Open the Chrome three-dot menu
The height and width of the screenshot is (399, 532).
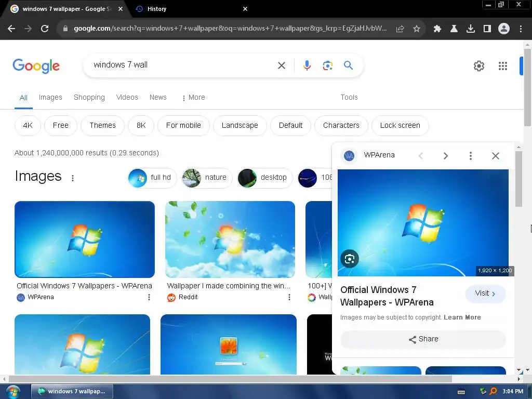(521, 29)
